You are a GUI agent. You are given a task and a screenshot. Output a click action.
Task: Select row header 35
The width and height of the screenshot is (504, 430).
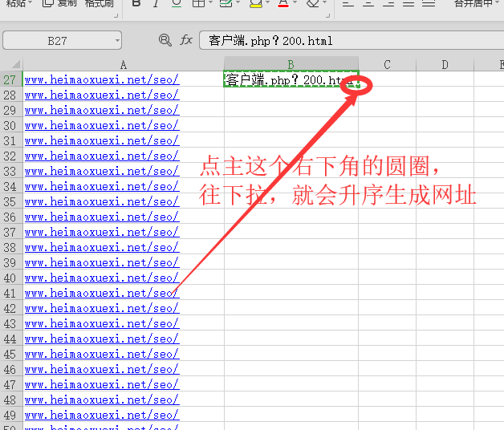[10, 202]
